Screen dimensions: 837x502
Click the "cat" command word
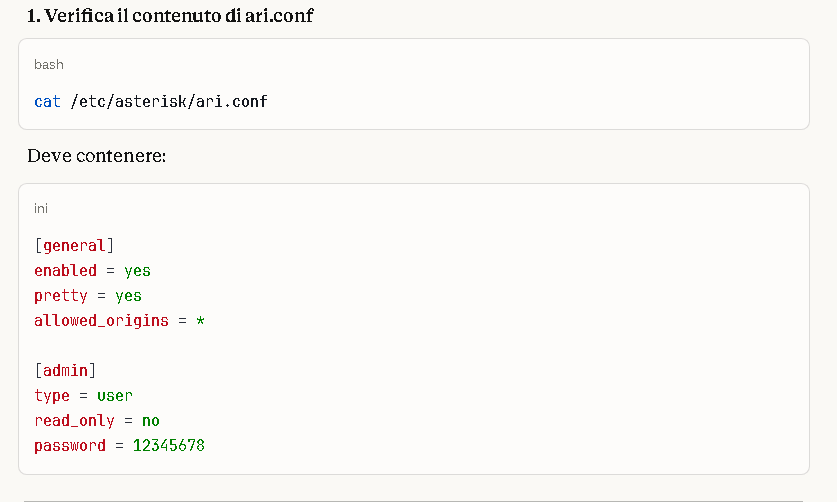[x=47, y=101]
